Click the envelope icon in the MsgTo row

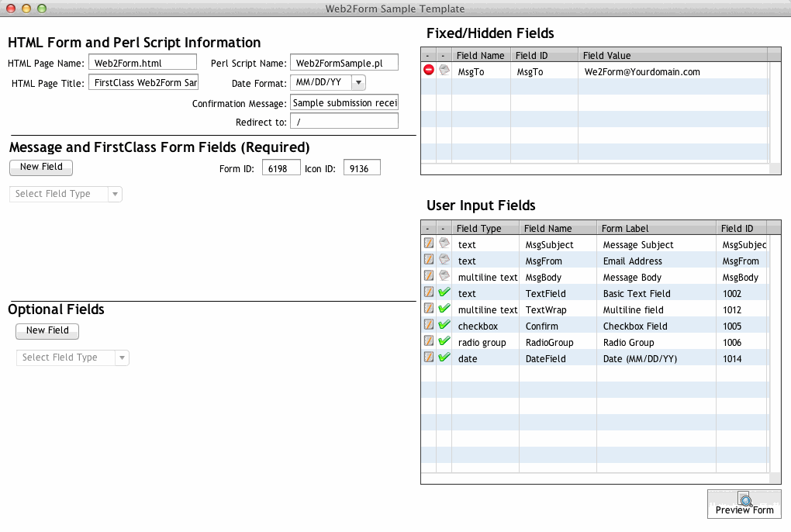[x=444, y=71]
